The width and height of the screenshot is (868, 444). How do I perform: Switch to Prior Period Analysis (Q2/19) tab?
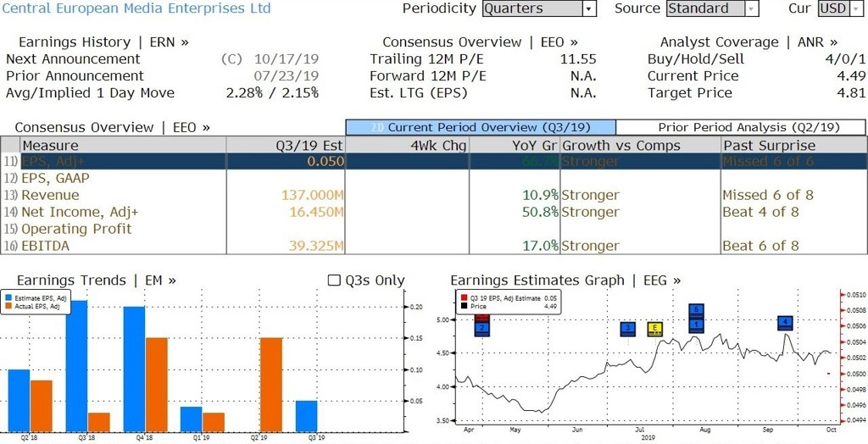click(x=741, y=127)
